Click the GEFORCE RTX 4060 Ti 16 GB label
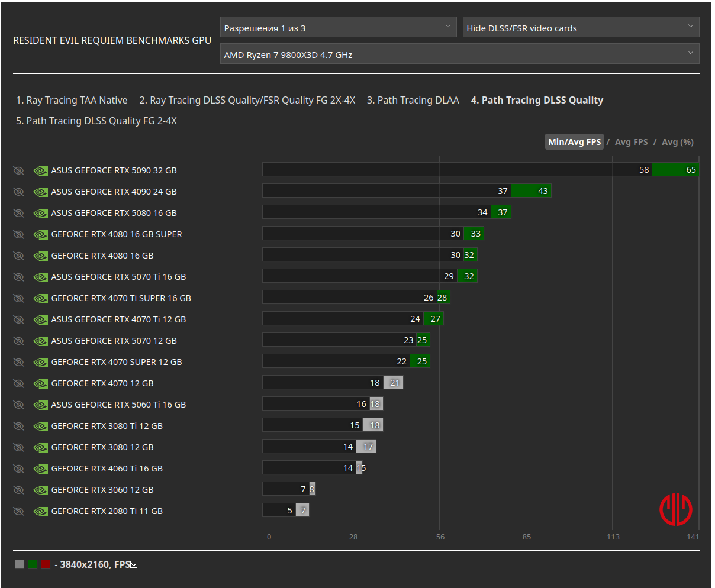The height and width of the screenshot is (588, 715). point(107,469)
